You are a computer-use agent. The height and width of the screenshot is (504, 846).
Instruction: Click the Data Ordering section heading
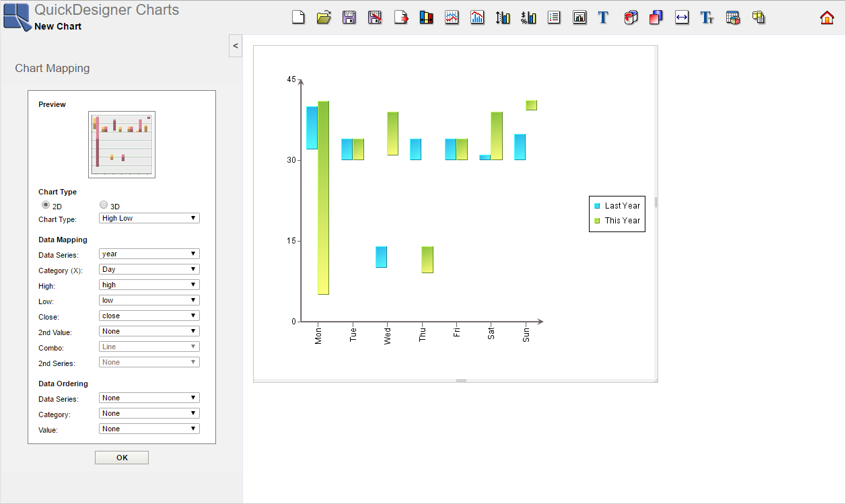[x=63, y=384]
